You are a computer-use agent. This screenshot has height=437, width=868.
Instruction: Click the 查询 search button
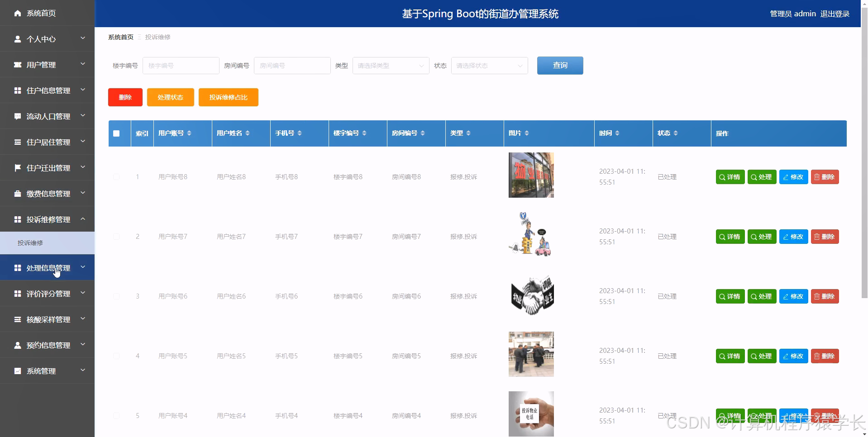pos(560,66)
